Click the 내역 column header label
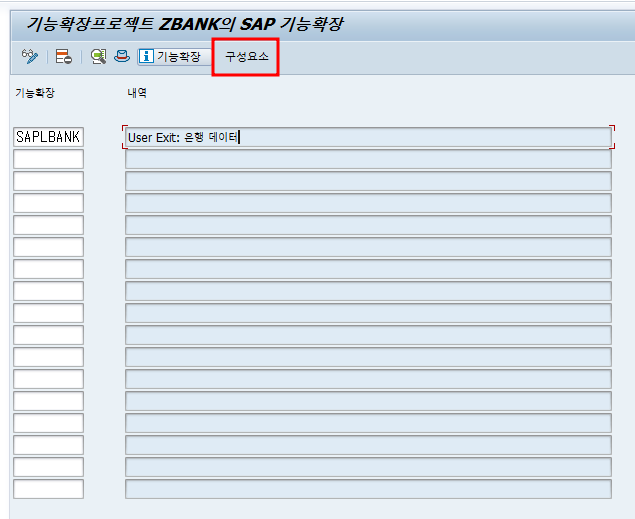635x519 pixels. click(137, 93)
